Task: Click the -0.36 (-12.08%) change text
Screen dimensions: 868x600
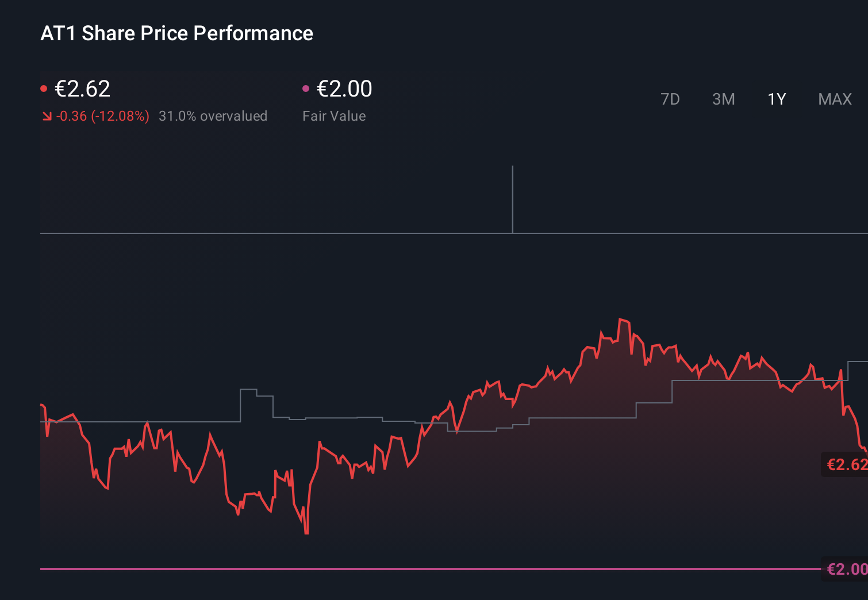Action: click(102, 116)
